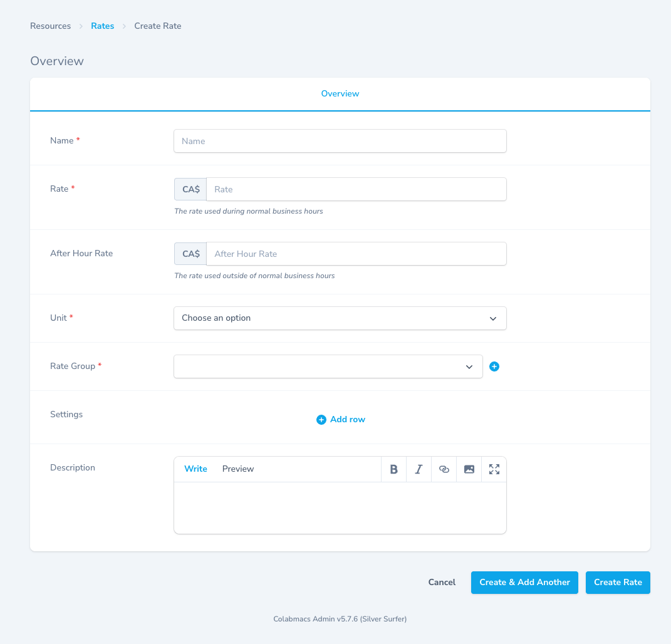Toggle italic formatting in the Description editor

[x=419, y=469]
